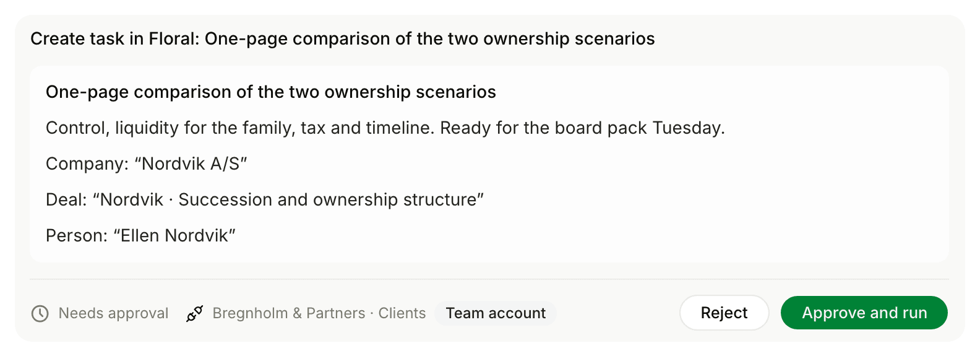
Task: Select the Person Ellen Nordvik line
Action: [141, 235]
